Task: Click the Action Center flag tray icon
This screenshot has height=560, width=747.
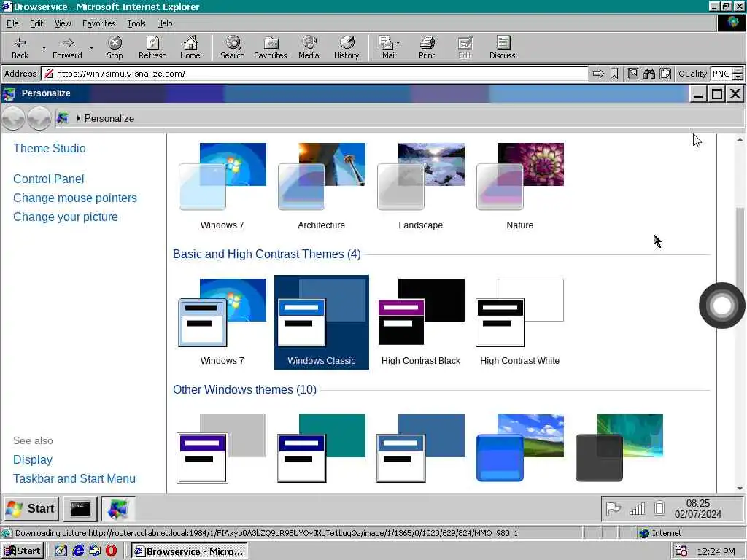Action: pyautogui.click(x=613, y=509)
